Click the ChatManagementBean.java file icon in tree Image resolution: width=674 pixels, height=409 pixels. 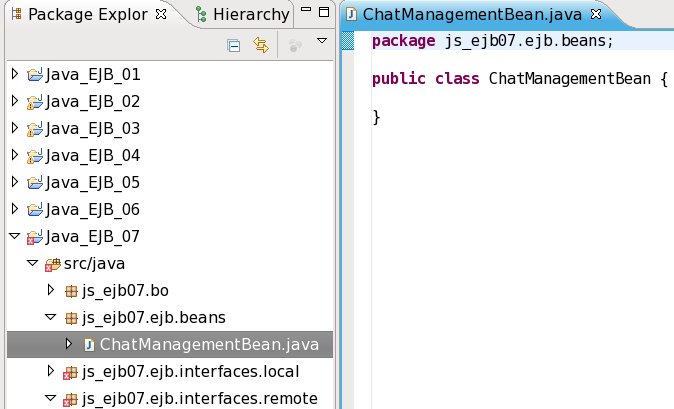point(89,345)
